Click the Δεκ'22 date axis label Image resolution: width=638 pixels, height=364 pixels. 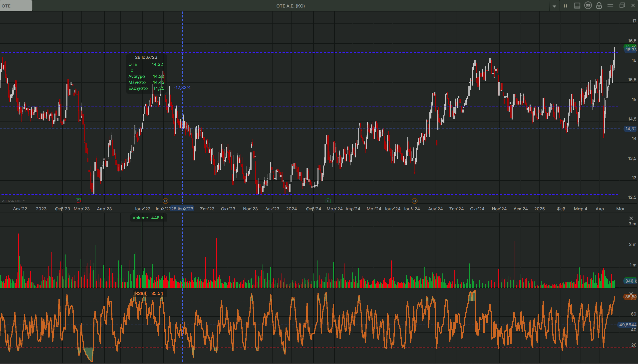point(20,209)
